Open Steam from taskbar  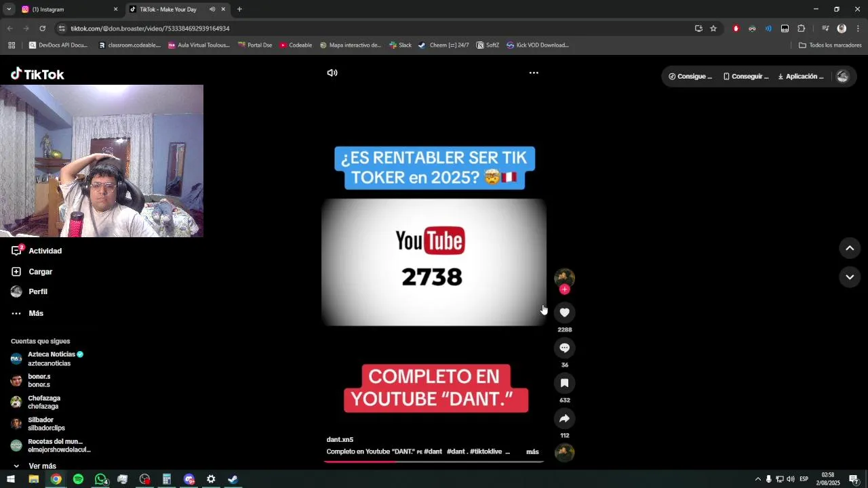[233, 479]
